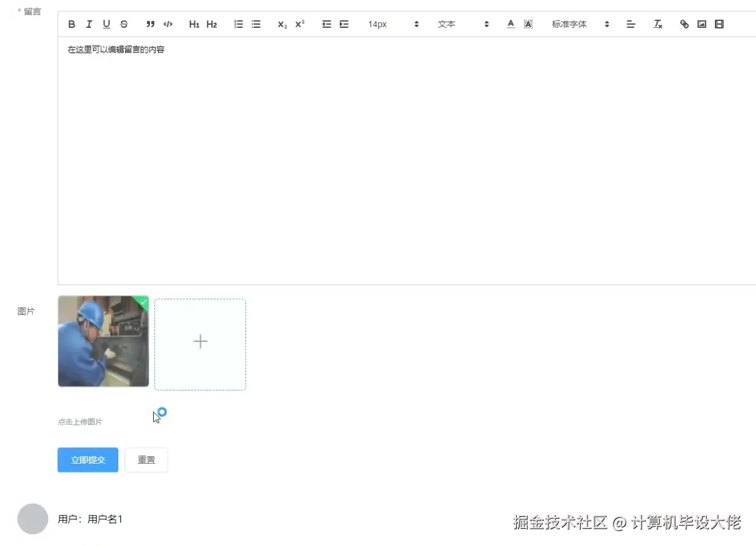The image size is (756, 546).
Task: Toggle the bulleted list
Action: (x=256, y=24)
